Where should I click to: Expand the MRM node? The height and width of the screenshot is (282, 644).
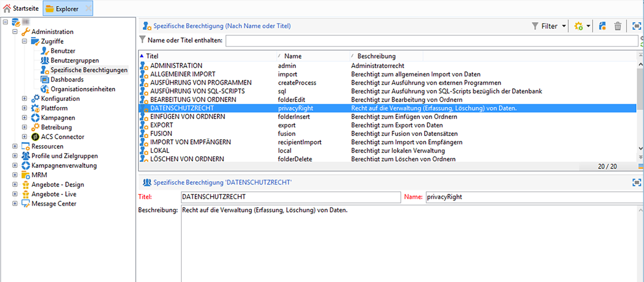[x=15, y=175]
